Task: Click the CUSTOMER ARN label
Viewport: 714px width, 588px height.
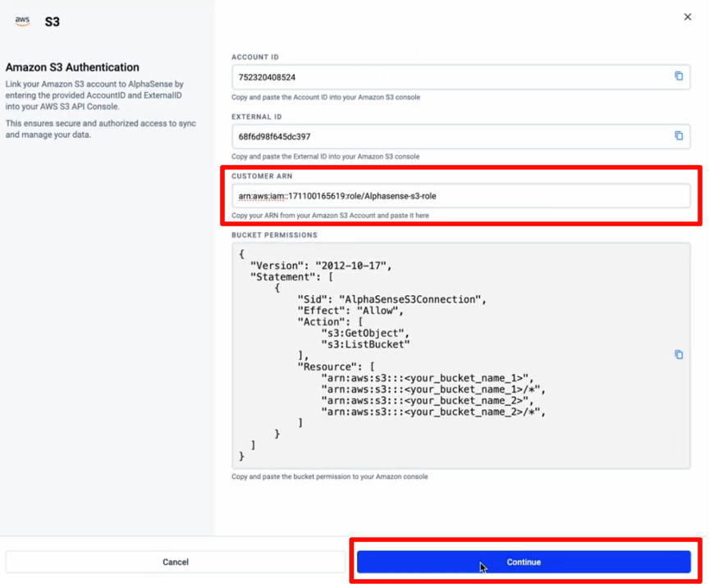Action: [x=262, y=176]
